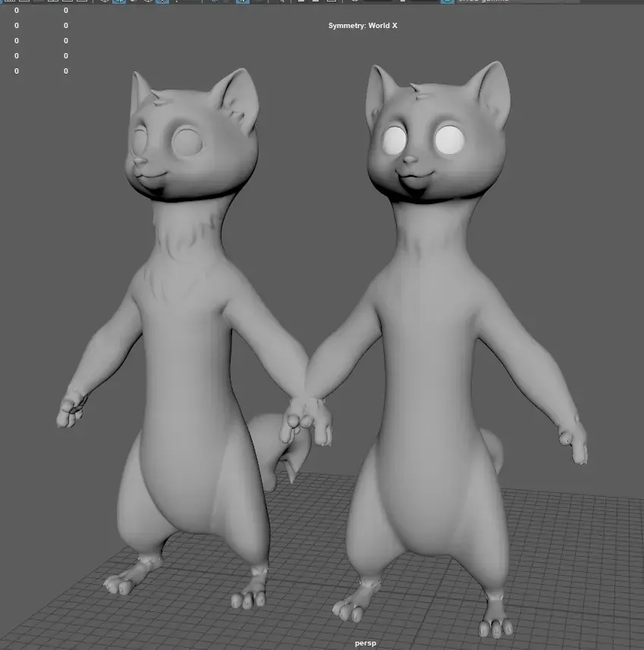The image size is (644, 650).
Task: Enable Wireframe shading in the panel toolbar
Action: tap(104, 2)
